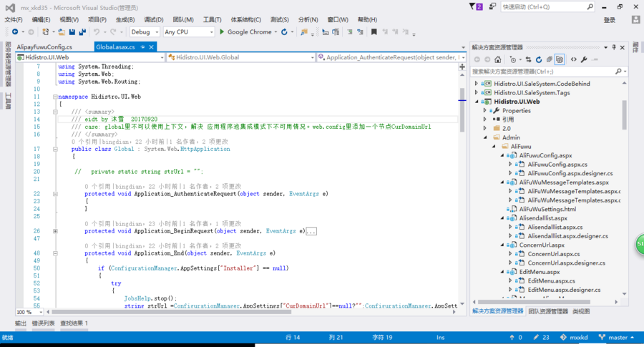Expand collapsed Application_BeginRequest method
Screen dimensions: 644x347
point(55,231)
